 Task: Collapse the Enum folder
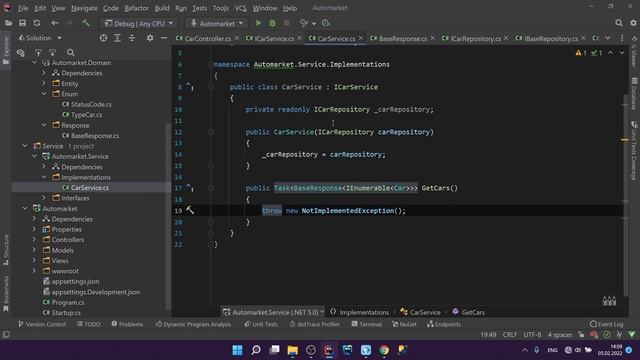(44, 94)
